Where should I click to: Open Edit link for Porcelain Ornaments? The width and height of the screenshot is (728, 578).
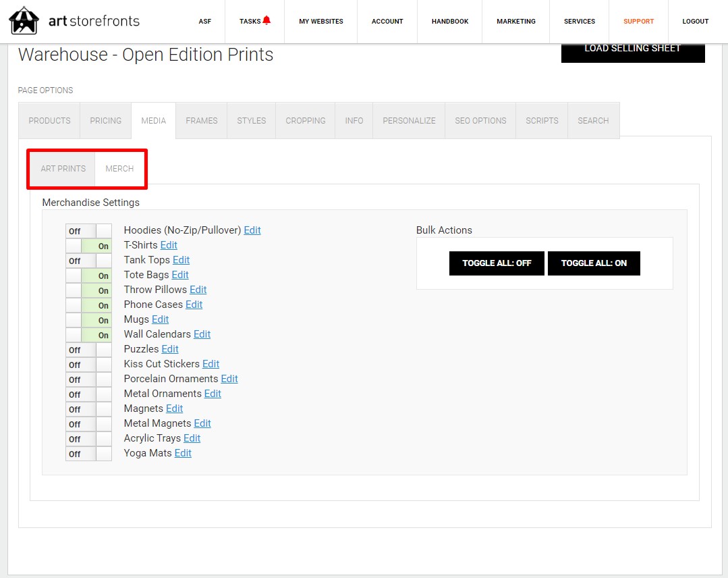coord(229,379)
